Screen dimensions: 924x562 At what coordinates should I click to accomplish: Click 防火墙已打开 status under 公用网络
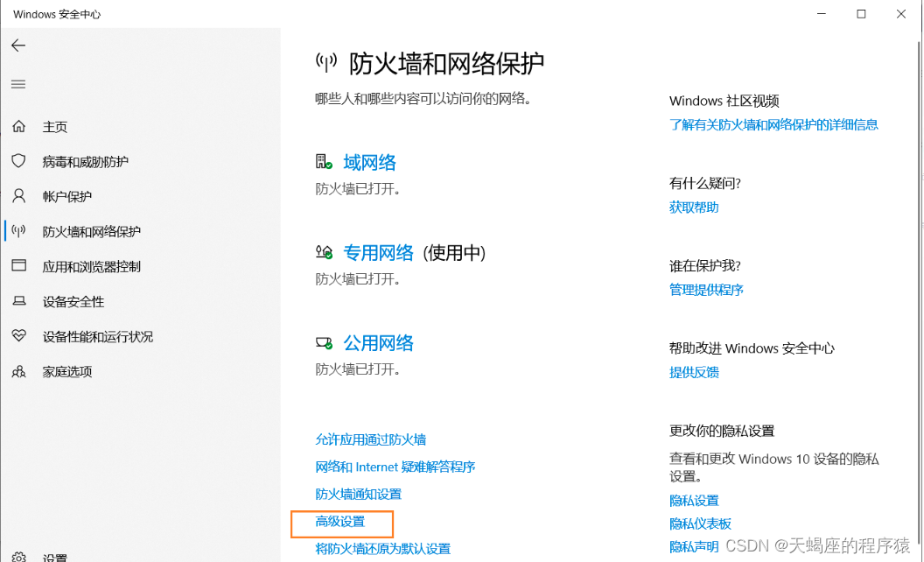click(x=358, y=369)
